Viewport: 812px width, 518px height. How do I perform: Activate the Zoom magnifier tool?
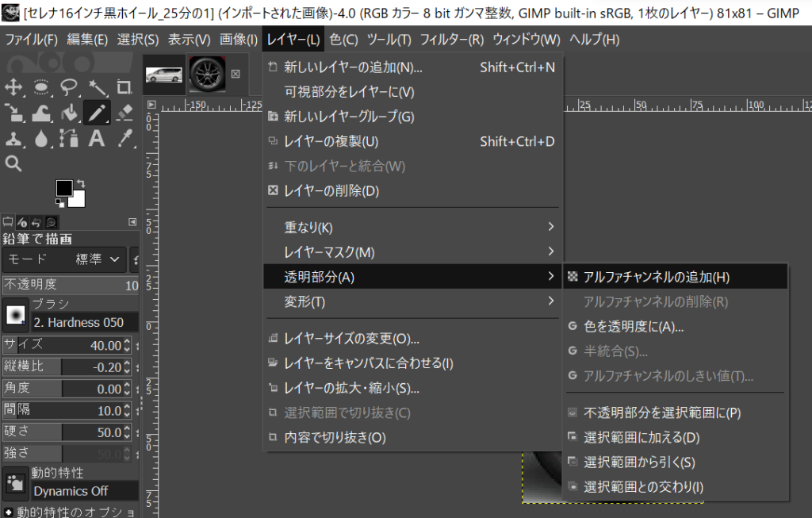13,163
